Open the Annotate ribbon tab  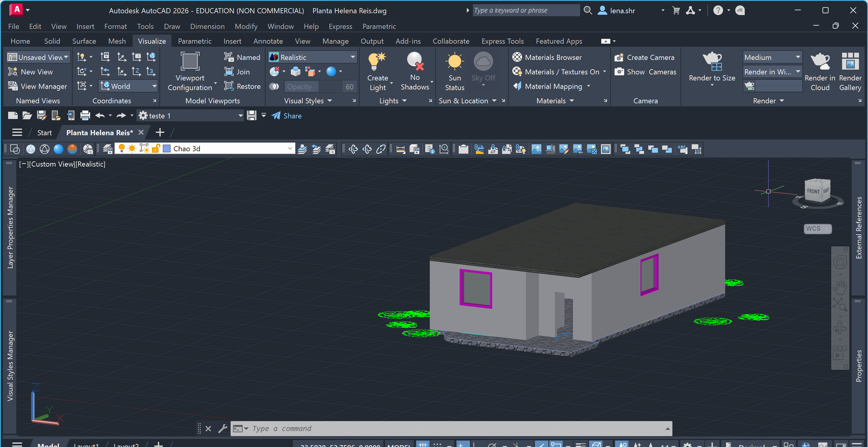[x=268, y=41]
